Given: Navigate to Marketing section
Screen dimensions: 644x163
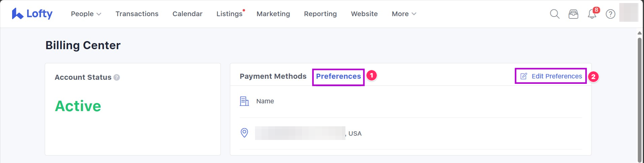Looking at the screenshot, I should (x=273, y=14).
